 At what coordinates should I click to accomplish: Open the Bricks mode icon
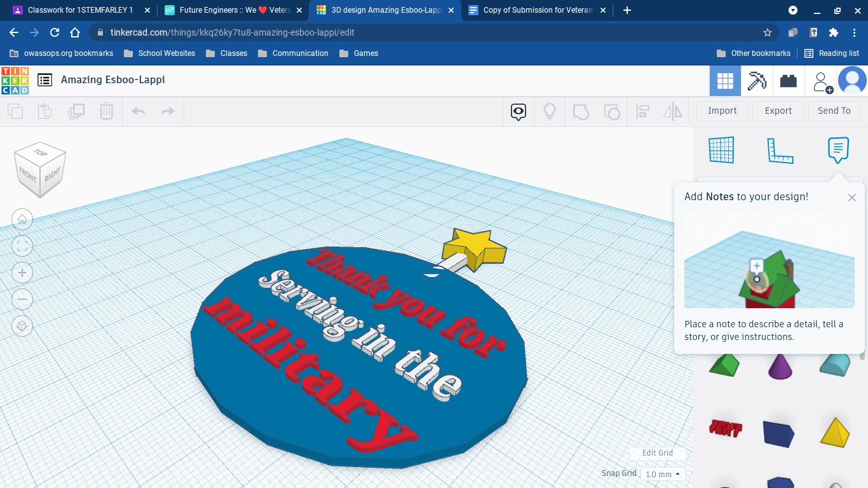(x=789, y=81)
